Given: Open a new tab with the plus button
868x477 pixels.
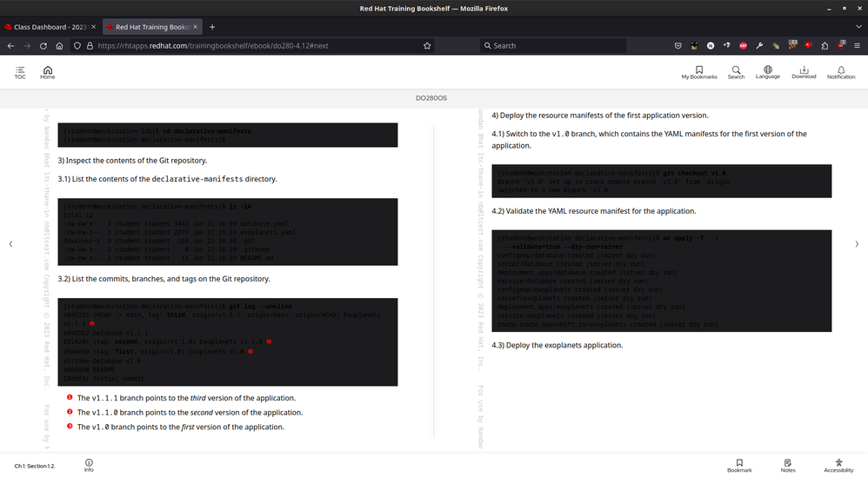Looking at the screenshot, I should [x=212, y=27].
